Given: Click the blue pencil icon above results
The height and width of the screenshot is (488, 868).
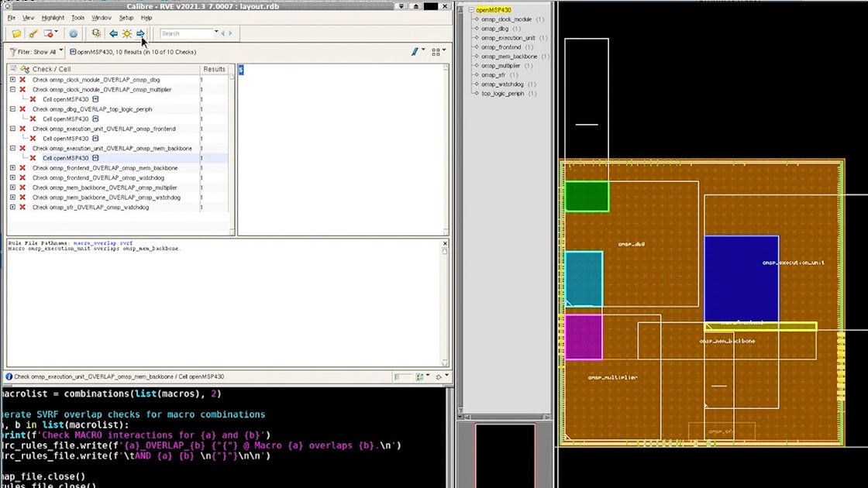Looking at the screenshot, I should coord(416,52).
